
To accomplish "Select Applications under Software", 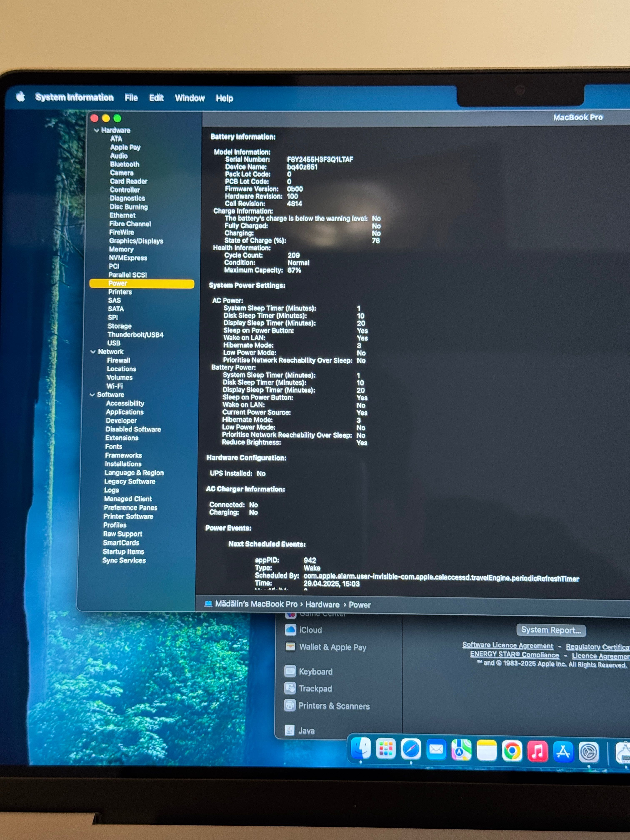I will tap(125, 412).
